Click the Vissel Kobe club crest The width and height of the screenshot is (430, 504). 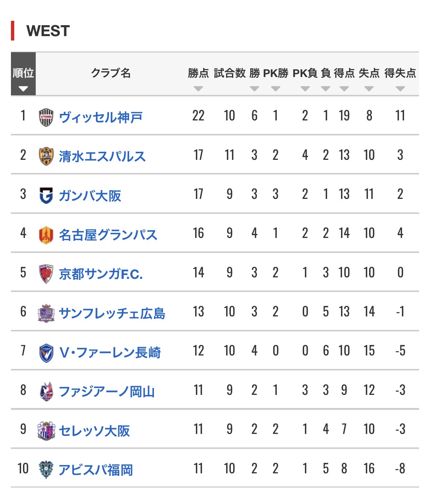(46, 117)
